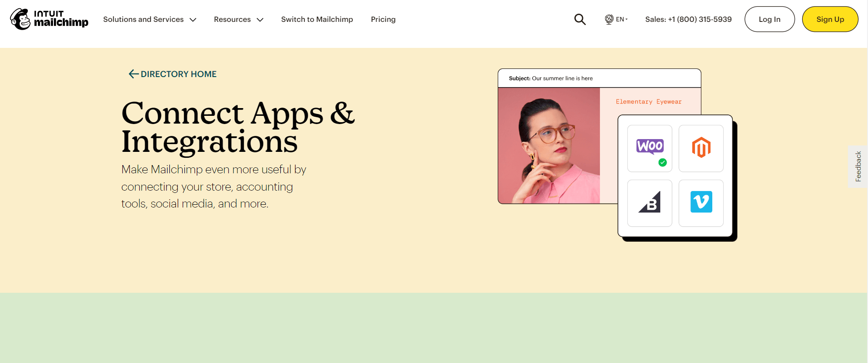This screenshot has height=363, width=868.
Task: Click the Log In button
Action: click(769, 19)
